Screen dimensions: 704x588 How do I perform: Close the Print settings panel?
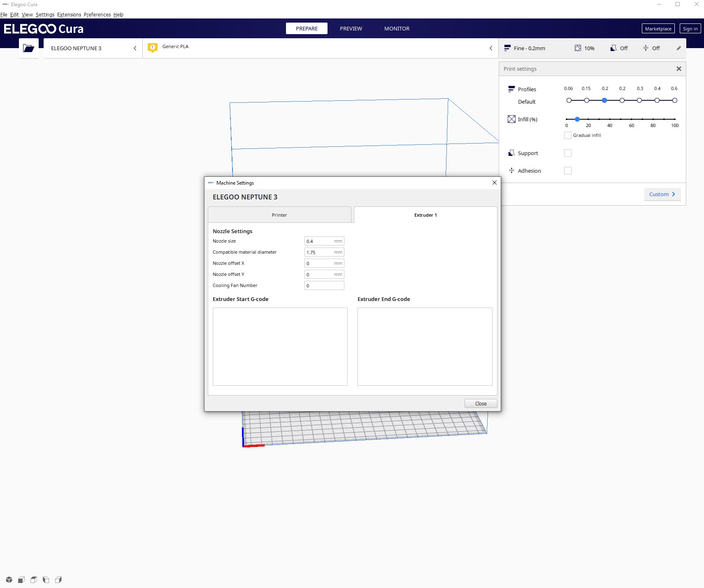pos(679,69)
